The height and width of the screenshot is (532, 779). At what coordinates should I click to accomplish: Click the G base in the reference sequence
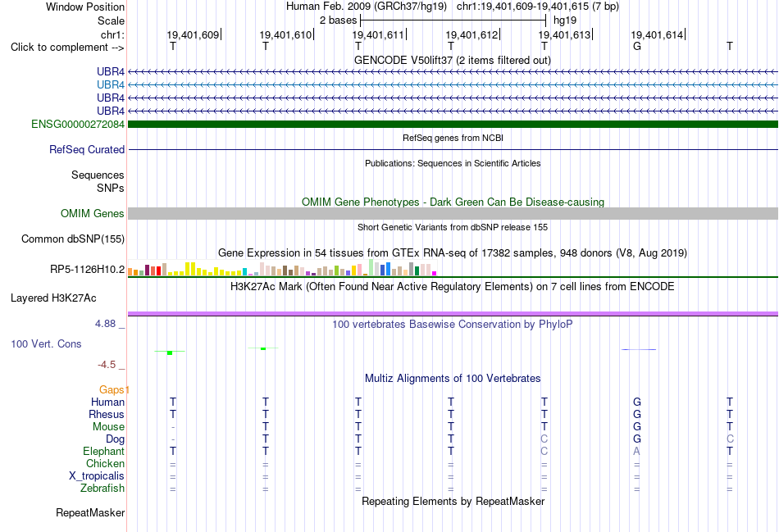637,46
